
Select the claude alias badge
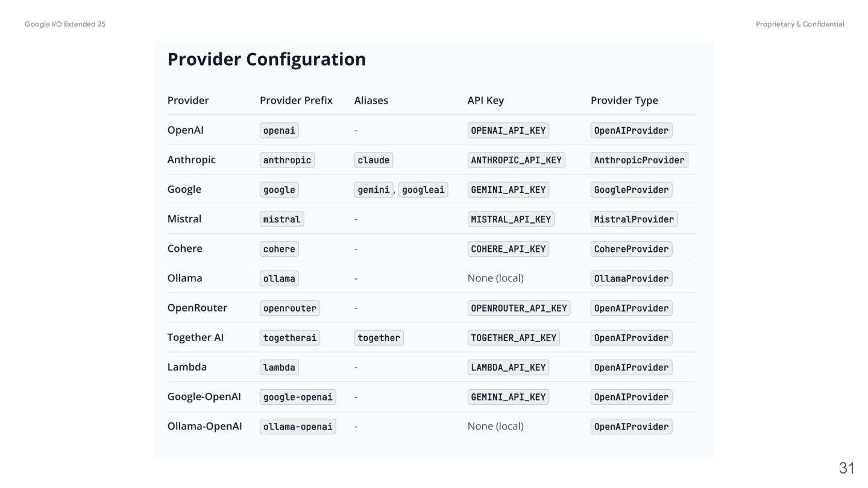point(374,160)
